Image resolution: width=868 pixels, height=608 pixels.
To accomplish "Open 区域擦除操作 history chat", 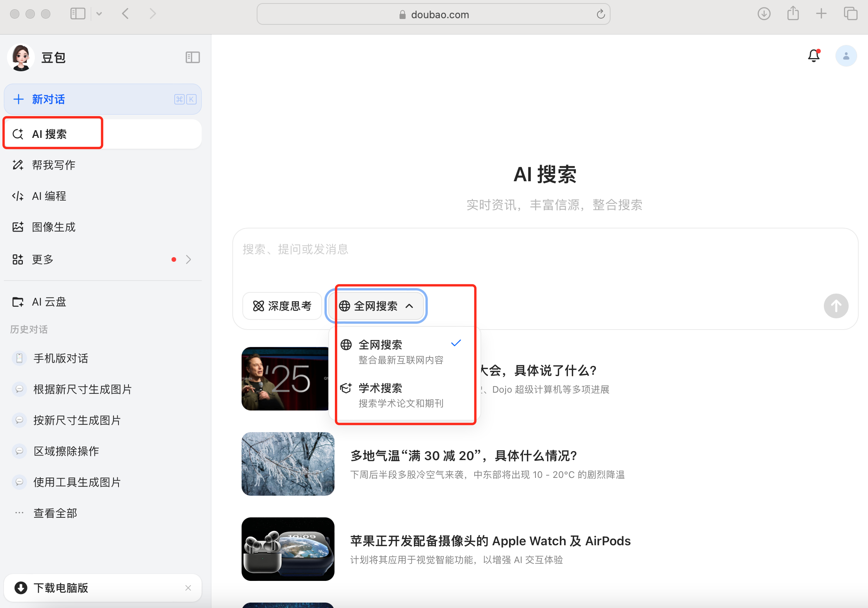I will 103,451.
